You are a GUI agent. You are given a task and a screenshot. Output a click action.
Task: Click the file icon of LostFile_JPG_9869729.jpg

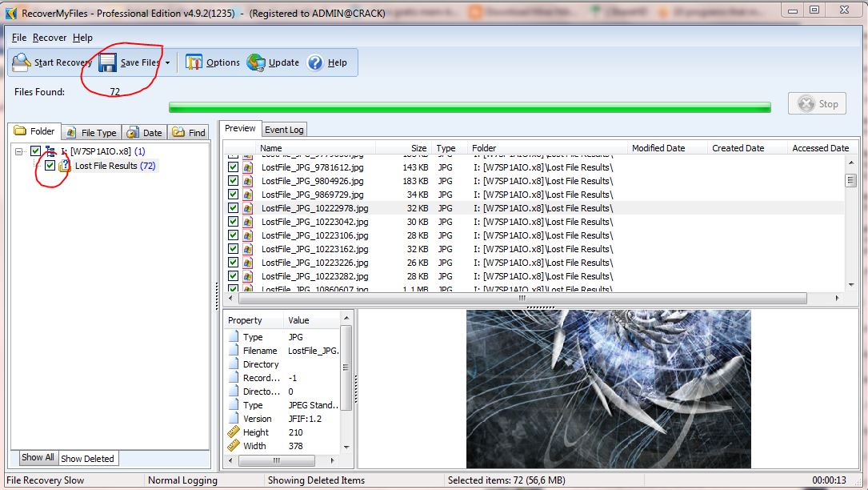[x=247, y=195]
